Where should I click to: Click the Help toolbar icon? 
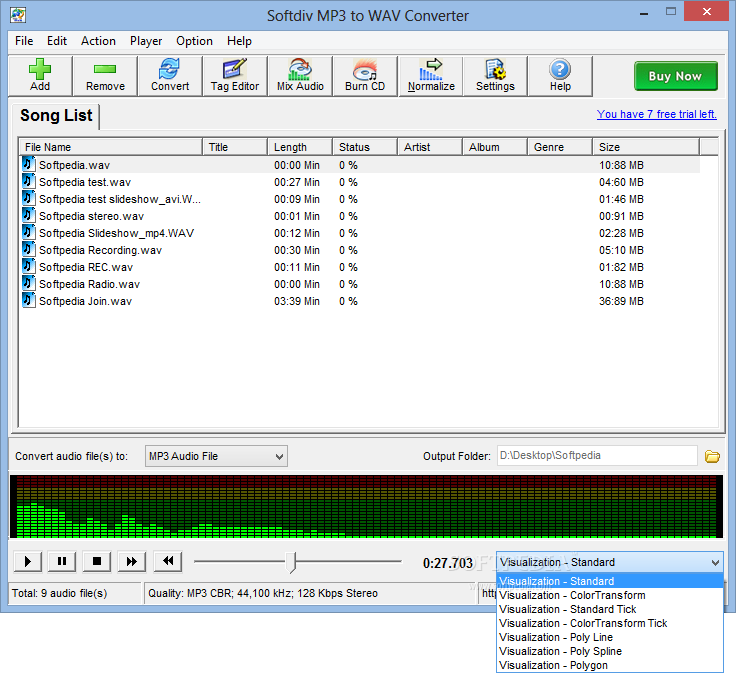point(560,76)
